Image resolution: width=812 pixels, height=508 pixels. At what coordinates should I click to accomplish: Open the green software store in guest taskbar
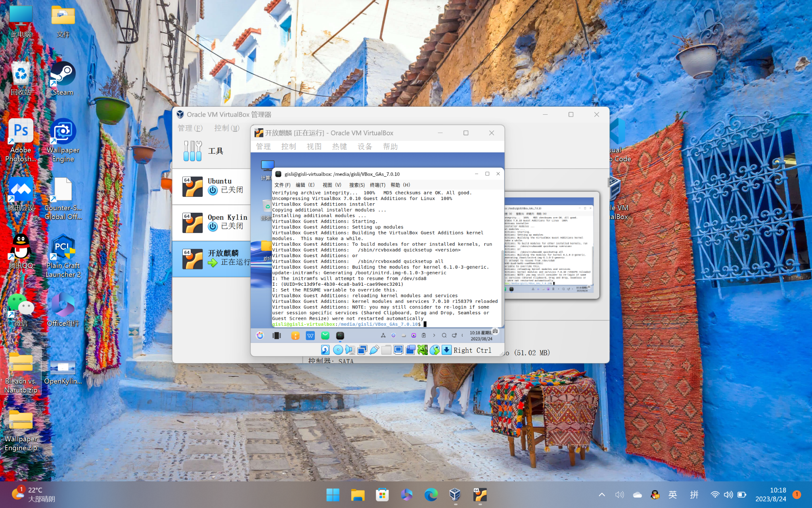[x=326, y=335]
